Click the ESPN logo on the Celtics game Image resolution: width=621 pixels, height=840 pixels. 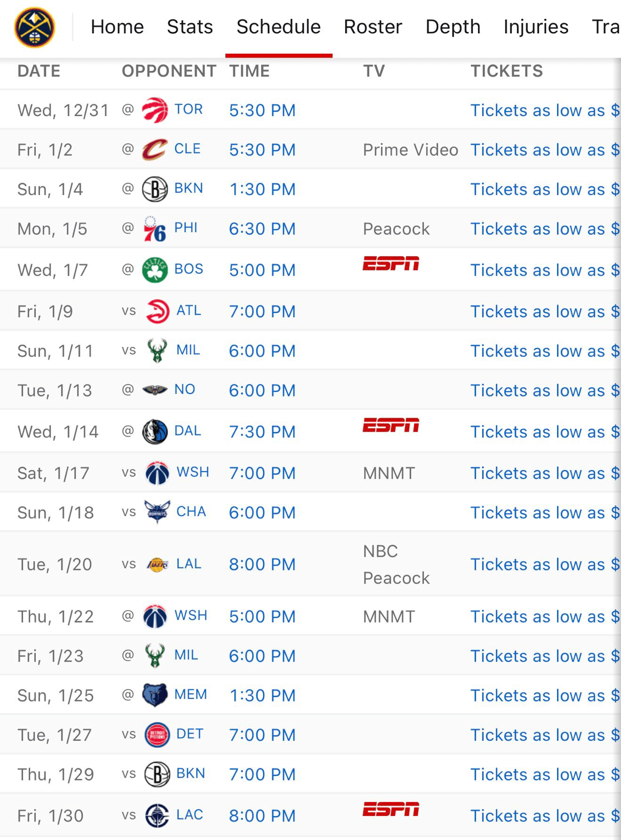pos(391,264)
